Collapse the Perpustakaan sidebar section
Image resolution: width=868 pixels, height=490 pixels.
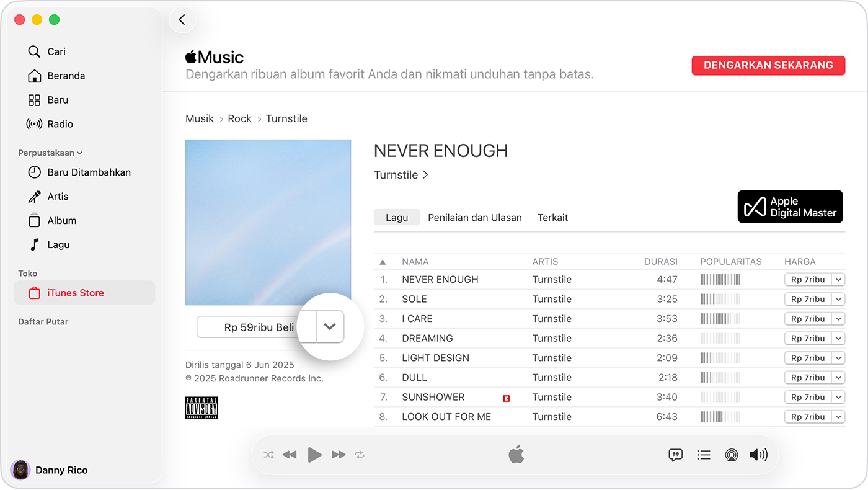pos(79,153)
